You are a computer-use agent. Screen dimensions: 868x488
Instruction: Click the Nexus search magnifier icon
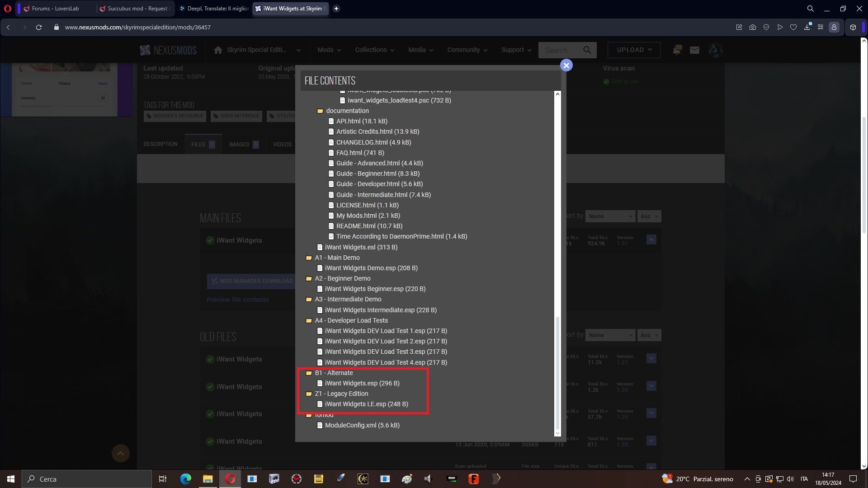tap(587, 50)
